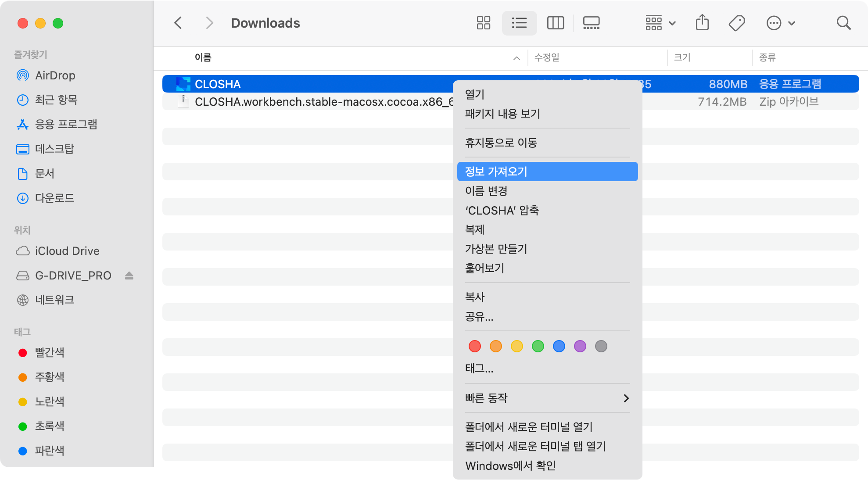Image resolution: width=868 pixels, height=480 pixels.
Task: Filter by 빨간색 tag in sidebar
Action: point(41,353)
